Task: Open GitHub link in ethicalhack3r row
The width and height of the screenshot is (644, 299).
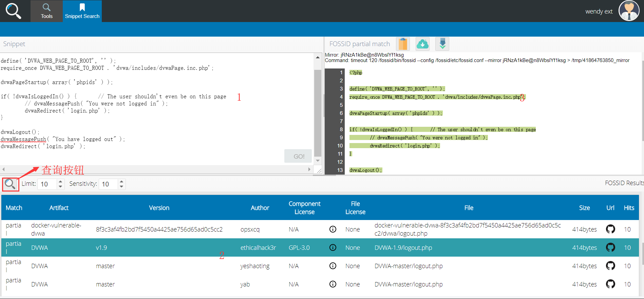Action: coord(610,247)
